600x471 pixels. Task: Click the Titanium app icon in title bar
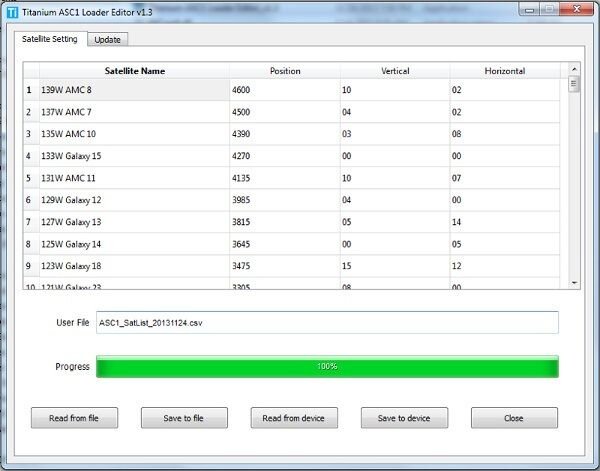click(x=12, y=12)
